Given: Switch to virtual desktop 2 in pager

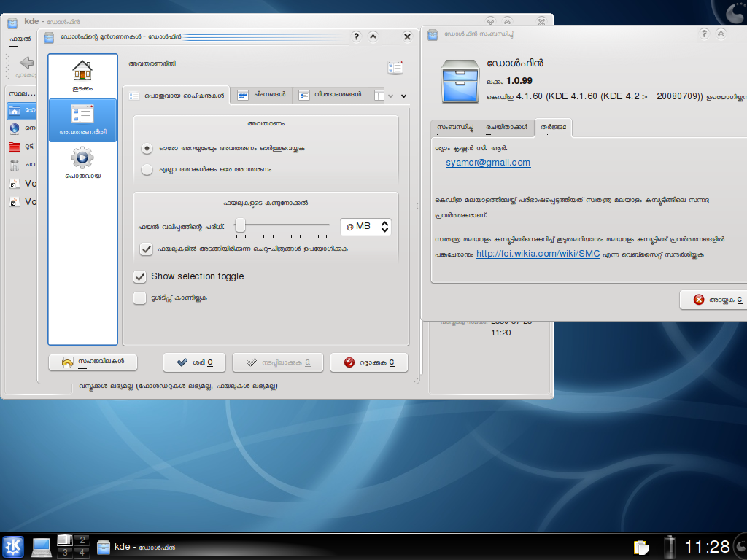Looking at the screenshot, I should 82,540.
